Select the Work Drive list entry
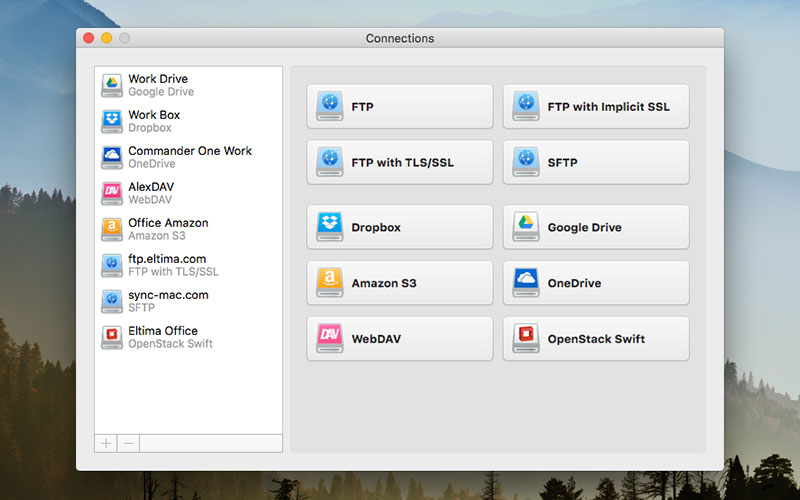This screenshot has height=500, width=800. pyautogui.click(x=188, y=85)
